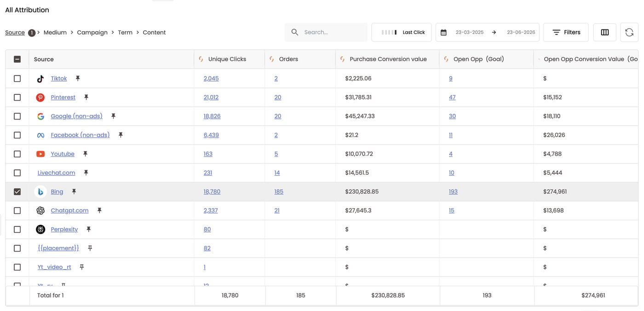Check the Tiktok row checkbox
644x311 pixels.
pyautogui.click(x=17, y=79)
